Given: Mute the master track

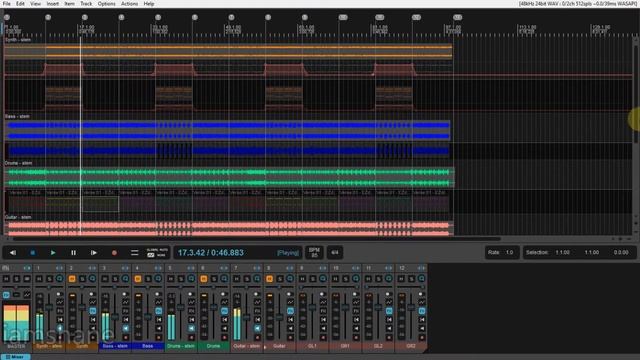Looking at the screenshot, I should pyautogui.click(x=6, y=279).
